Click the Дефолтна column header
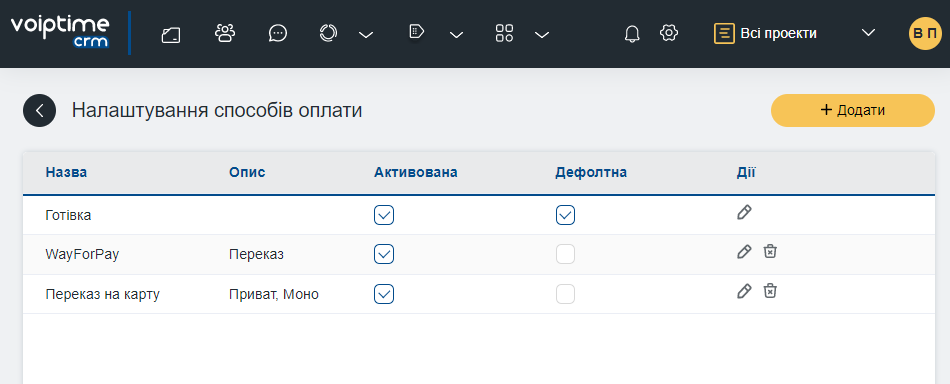The width and height of the screenshot is (950, 384). (591, 173)
